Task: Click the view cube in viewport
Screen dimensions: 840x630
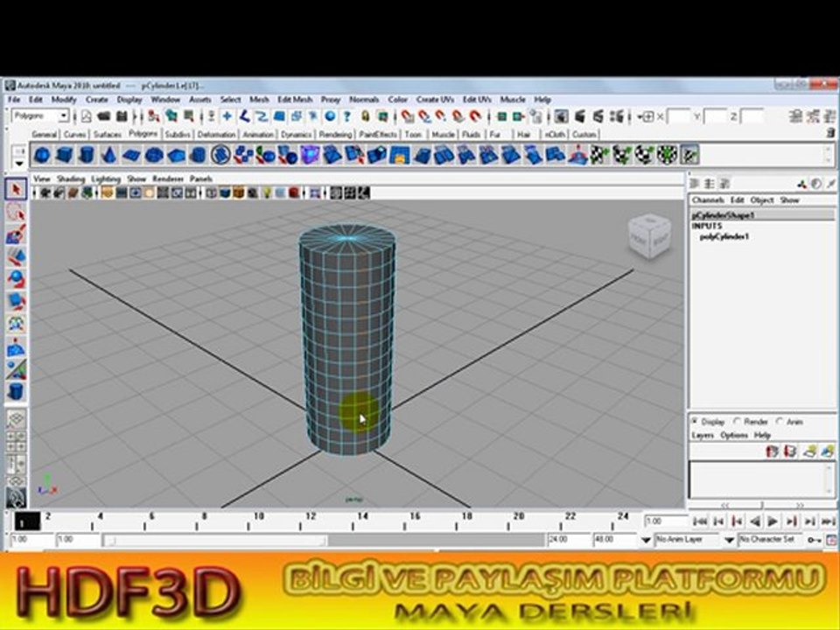Action: [650, 236]
